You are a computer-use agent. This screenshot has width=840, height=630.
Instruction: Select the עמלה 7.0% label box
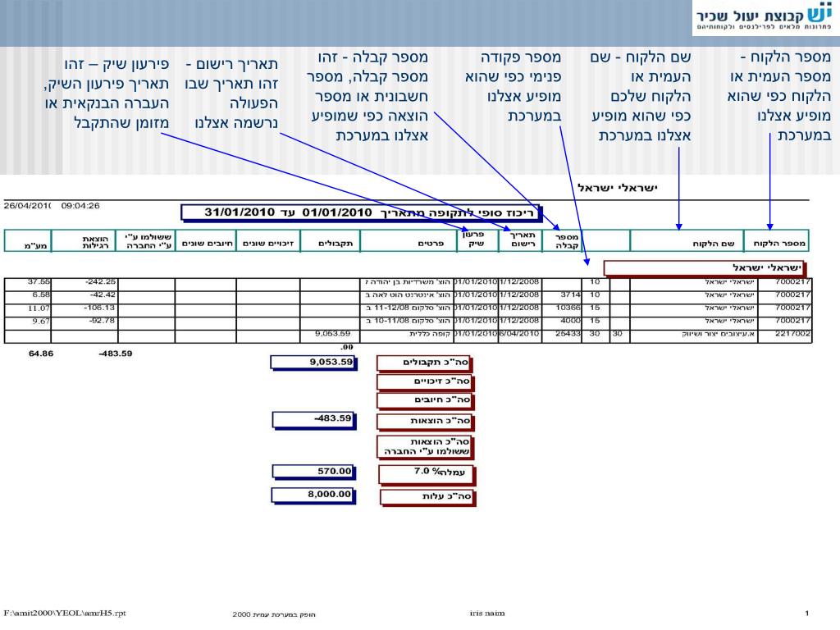[427, 473]
